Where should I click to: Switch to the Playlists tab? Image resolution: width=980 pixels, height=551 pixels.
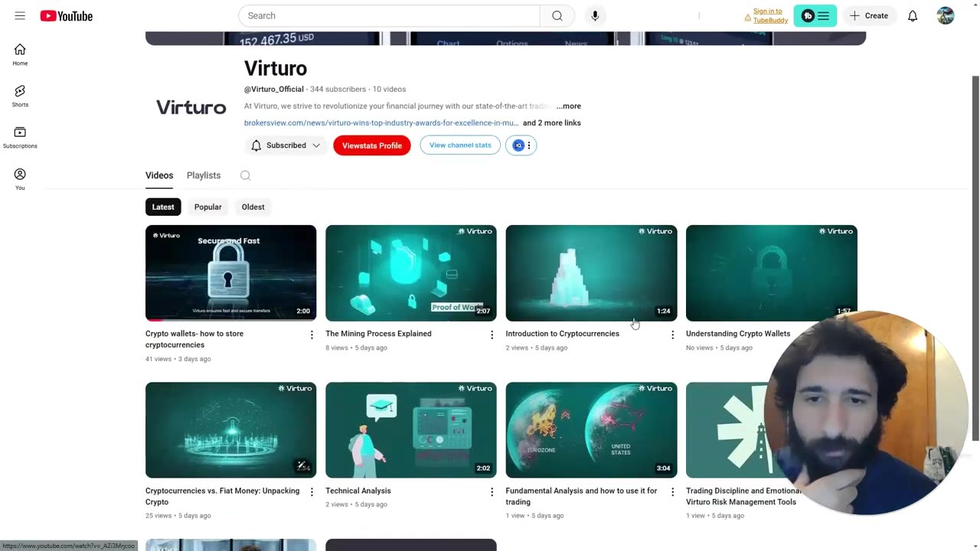pyautogui.click(x=204, y=175)
